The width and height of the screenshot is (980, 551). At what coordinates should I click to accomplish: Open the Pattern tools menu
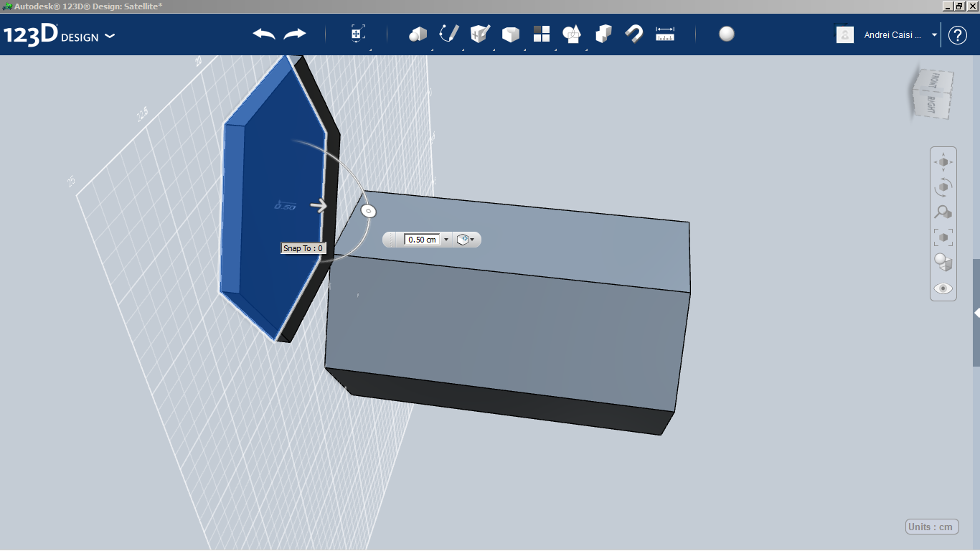point(542,34)
